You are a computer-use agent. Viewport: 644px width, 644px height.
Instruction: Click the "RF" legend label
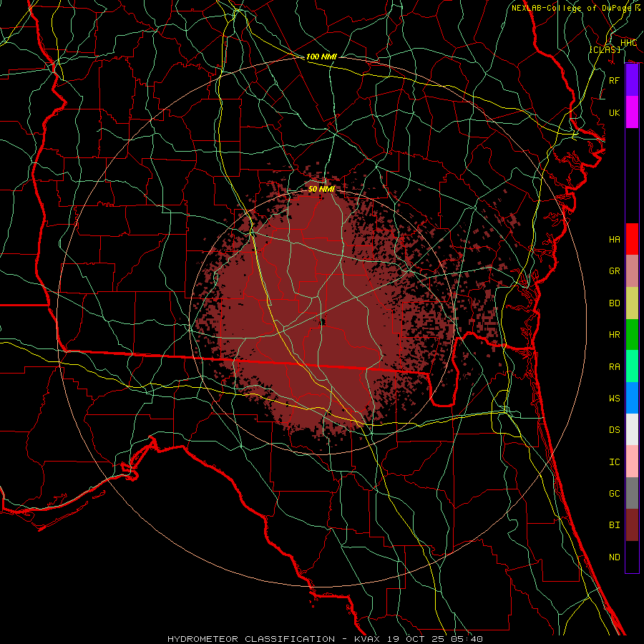615,80
